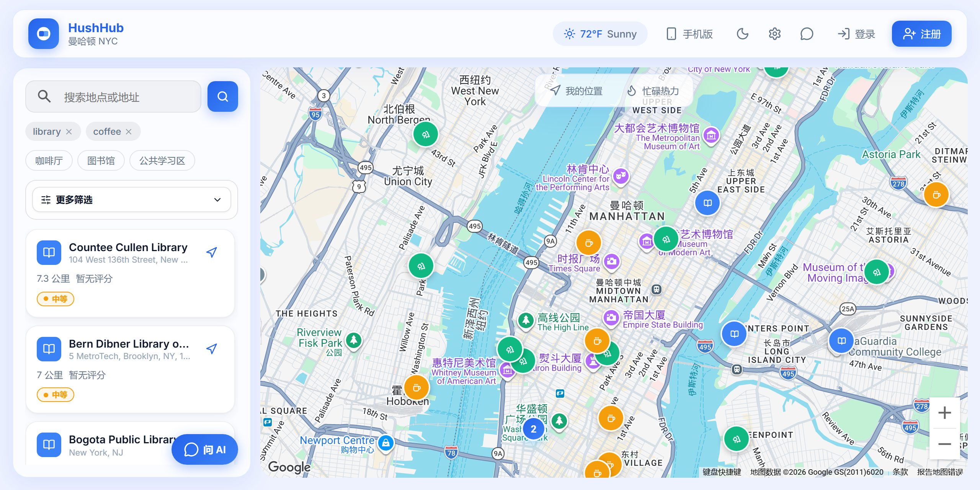Click library marker near Hunters Point
Screen dimensions: 980x490
point(734,334)
